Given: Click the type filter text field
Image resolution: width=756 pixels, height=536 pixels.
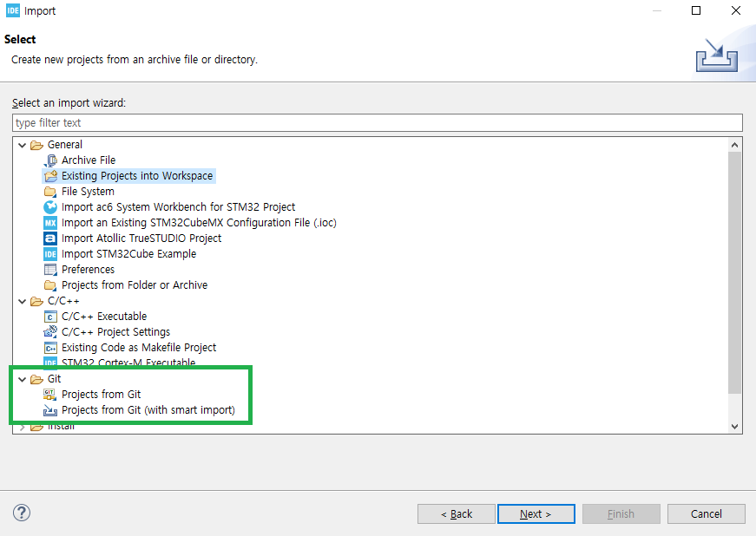Looking at the screenshot, I should (377, 123).
